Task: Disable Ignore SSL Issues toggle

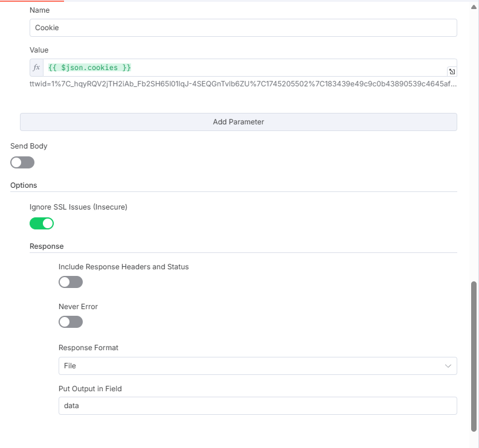Action: point(42,223)
